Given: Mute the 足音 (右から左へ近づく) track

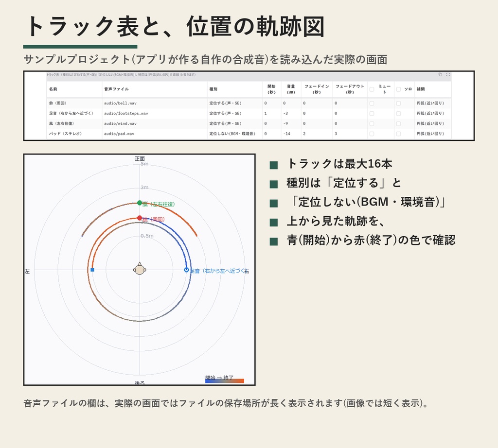Looking at the screenshot, I should click(x=372, y=114).
